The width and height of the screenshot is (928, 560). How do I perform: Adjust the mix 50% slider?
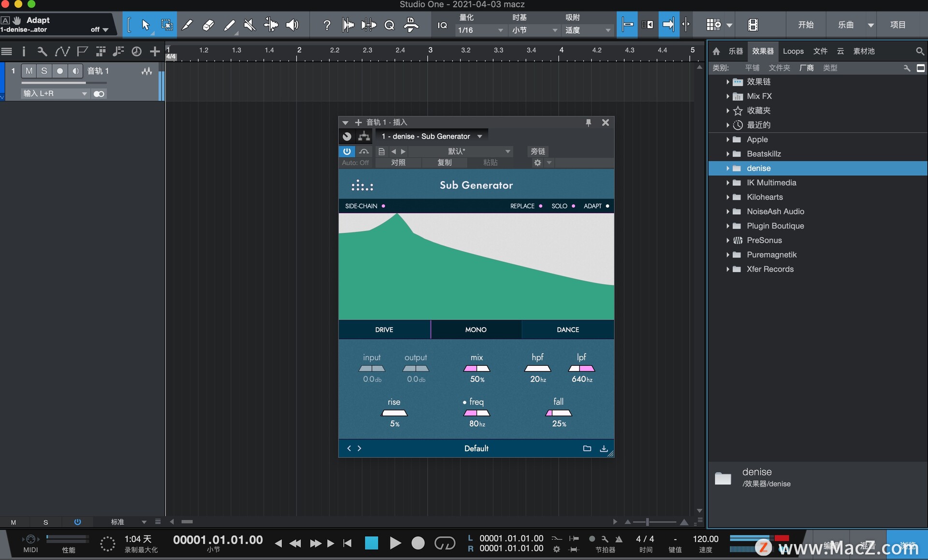(477, 369)
